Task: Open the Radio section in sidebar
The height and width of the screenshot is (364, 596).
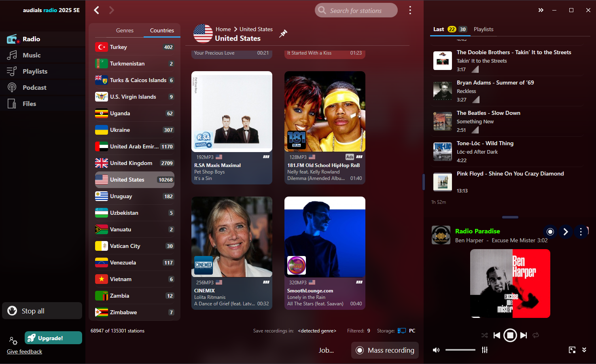Action: pyautogui.click(x=42, y=39)
